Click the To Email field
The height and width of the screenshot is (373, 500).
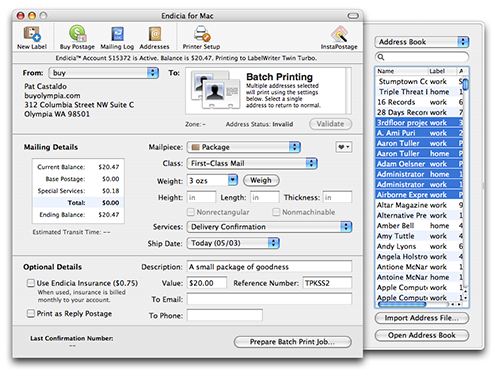coord(269,299)
